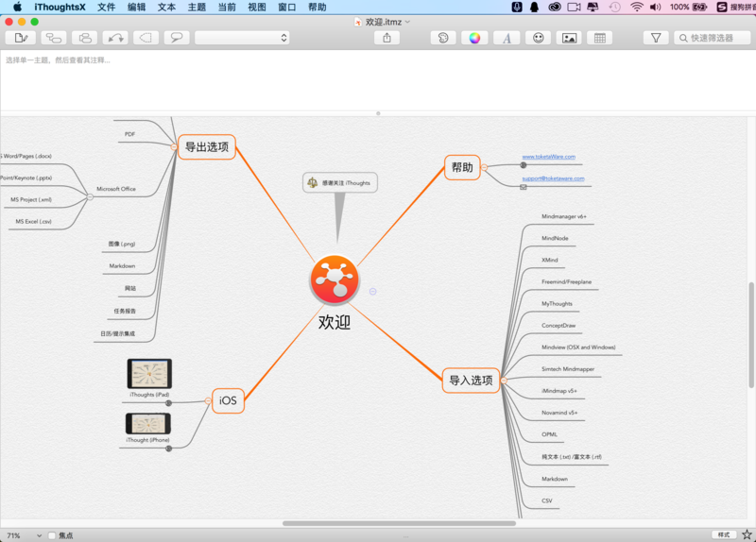Click the filter funnel icon
Screen dimensions: 756x542
pyautogui.click(x=656, y=38)
